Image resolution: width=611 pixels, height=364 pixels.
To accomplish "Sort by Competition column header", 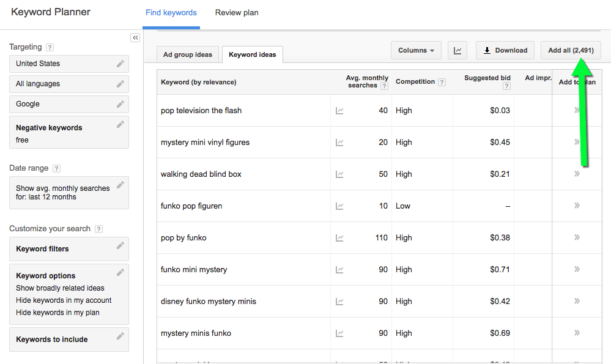I will [415, 81].
